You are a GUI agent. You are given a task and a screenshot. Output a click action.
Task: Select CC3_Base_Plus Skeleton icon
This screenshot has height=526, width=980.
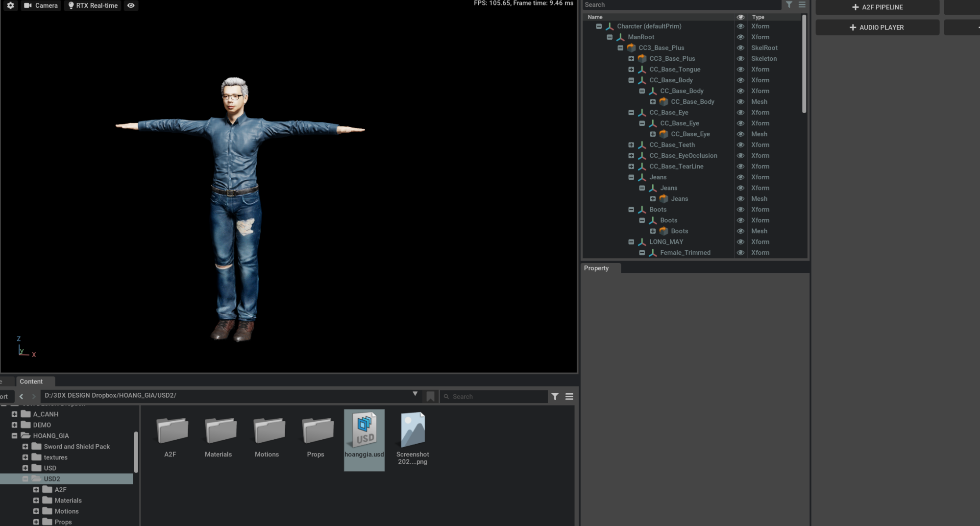pyautogui.click(x=642, y=59)
